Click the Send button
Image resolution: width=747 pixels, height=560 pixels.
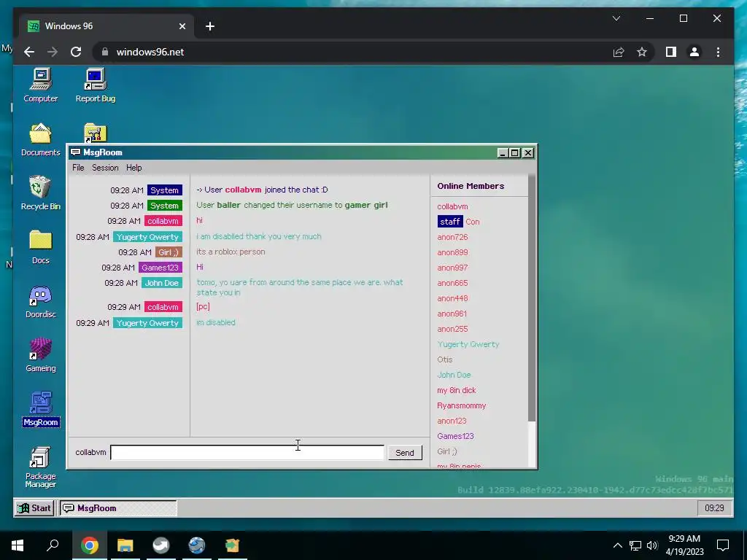click(x=404, y=453)
